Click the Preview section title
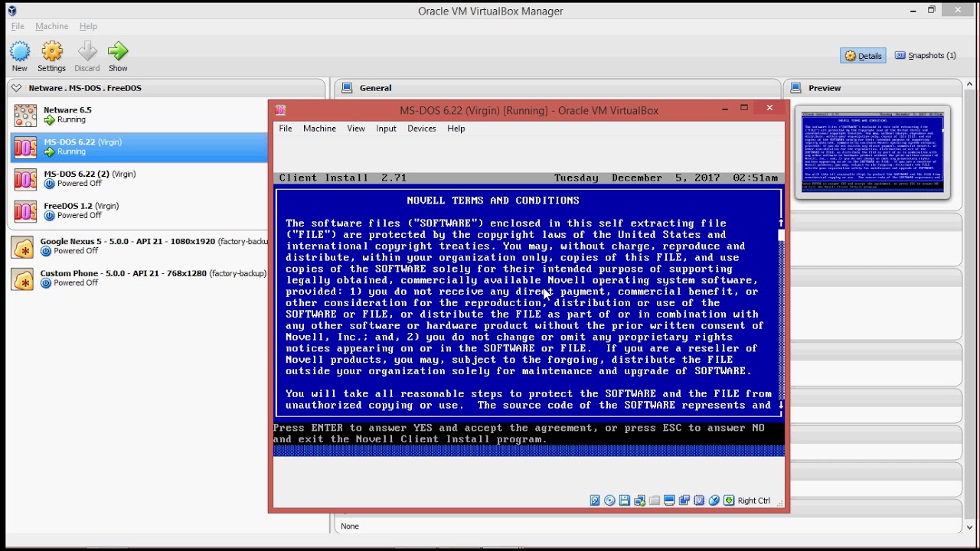The image size is (980, 551). (x=825, y=88)
